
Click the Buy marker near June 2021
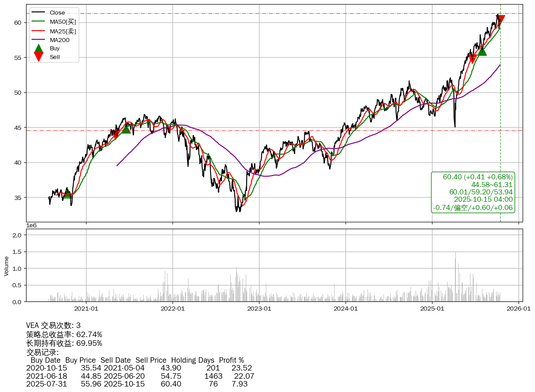point(126,129)
